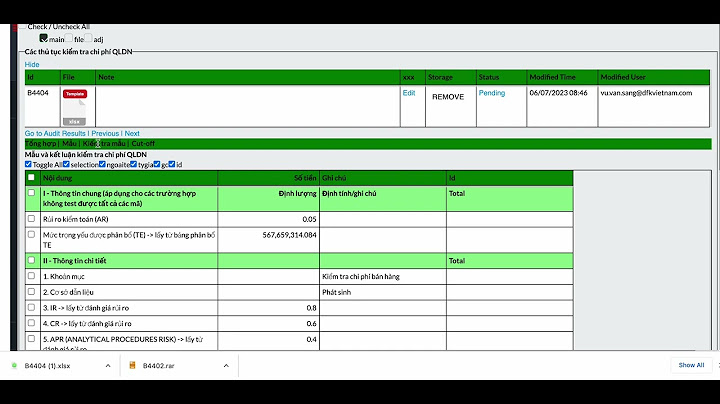Click the Hide link
The height and width of the screenshot is (404, 720).
click(32, 64)
